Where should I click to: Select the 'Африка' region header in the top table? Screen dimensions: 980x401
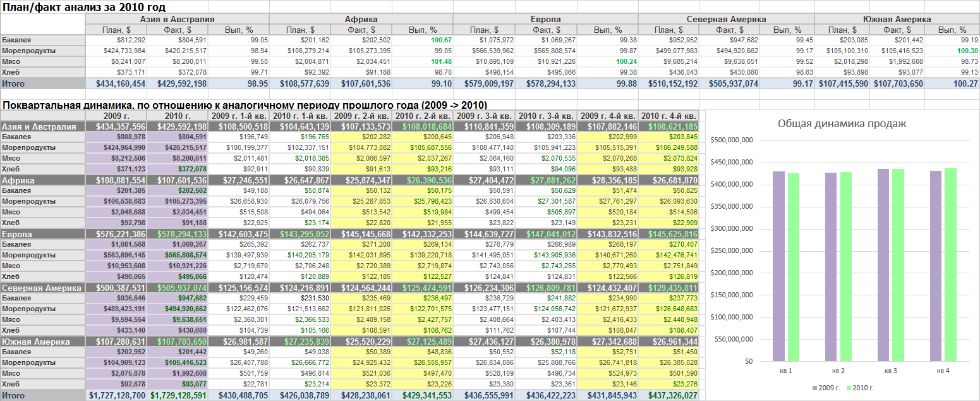361,20
